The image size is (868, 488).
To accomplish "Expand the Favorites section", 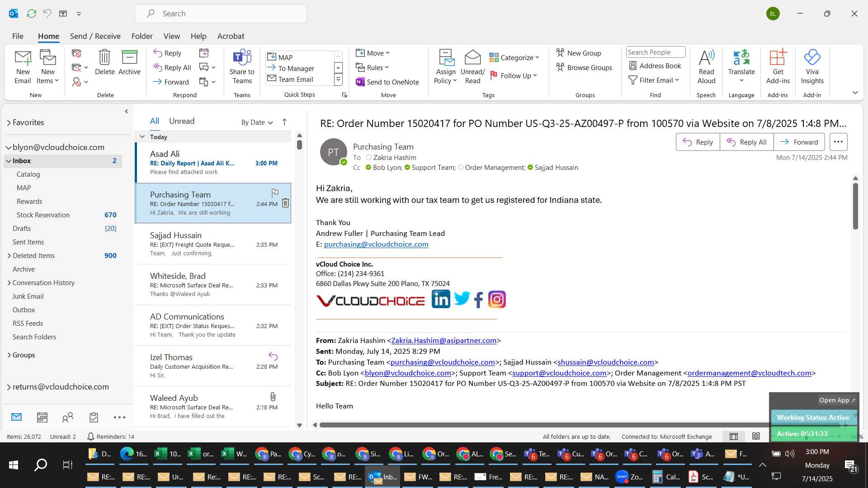I will coord(9,122).
